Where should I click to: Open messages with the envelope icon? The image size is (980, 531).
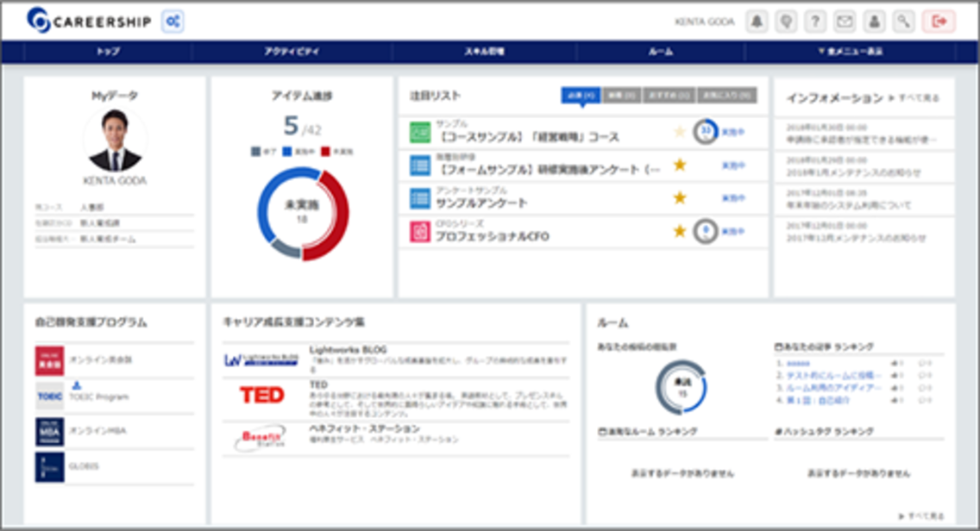point(845,22)
